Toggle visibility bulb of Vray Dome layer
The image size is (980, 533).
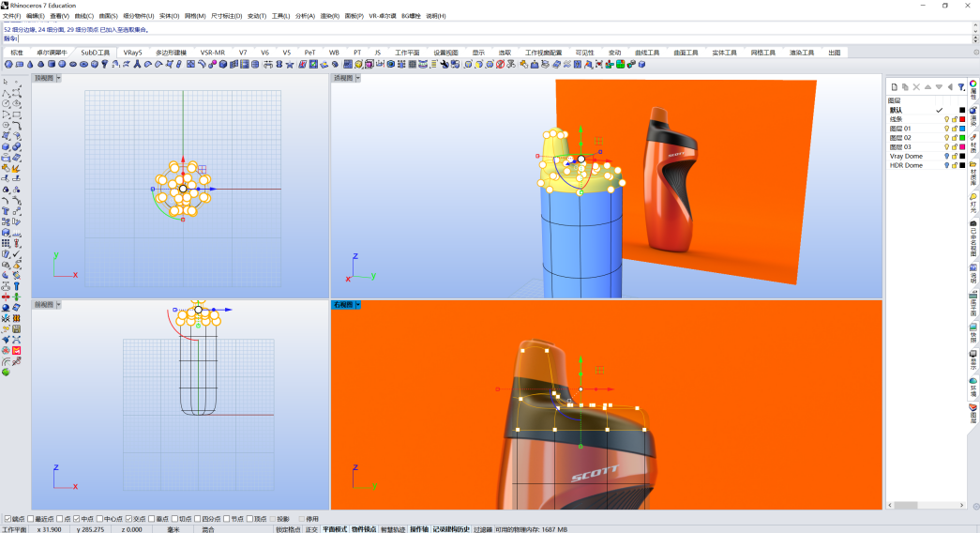coord(946,157)
